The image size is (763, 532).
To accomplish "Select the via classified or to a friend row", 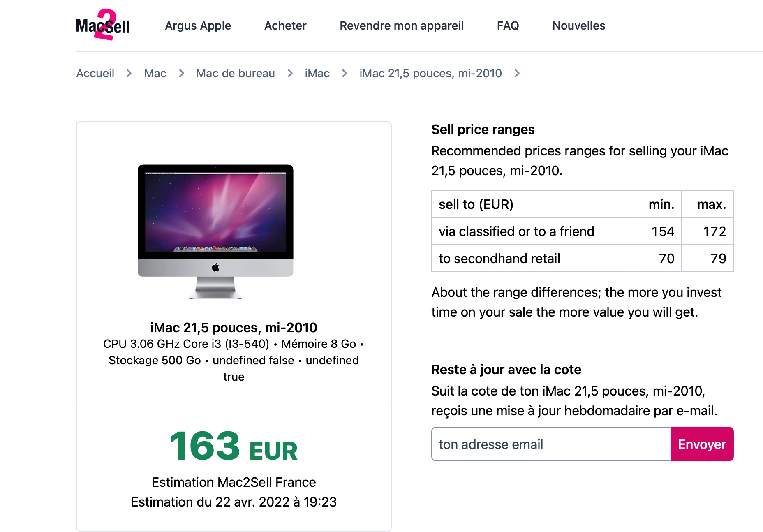I will pyautogui.click(x=516, y=231).
